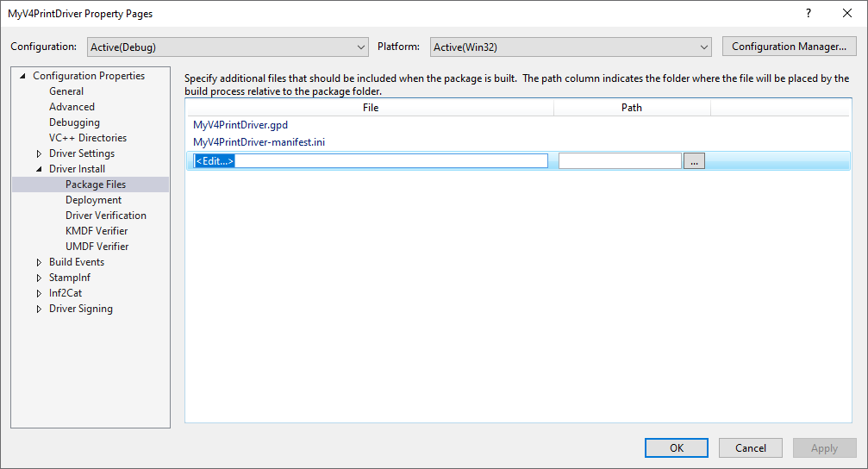The image size is (868, 469).
Task: Click the Path column header
Action: pos(632,108)
